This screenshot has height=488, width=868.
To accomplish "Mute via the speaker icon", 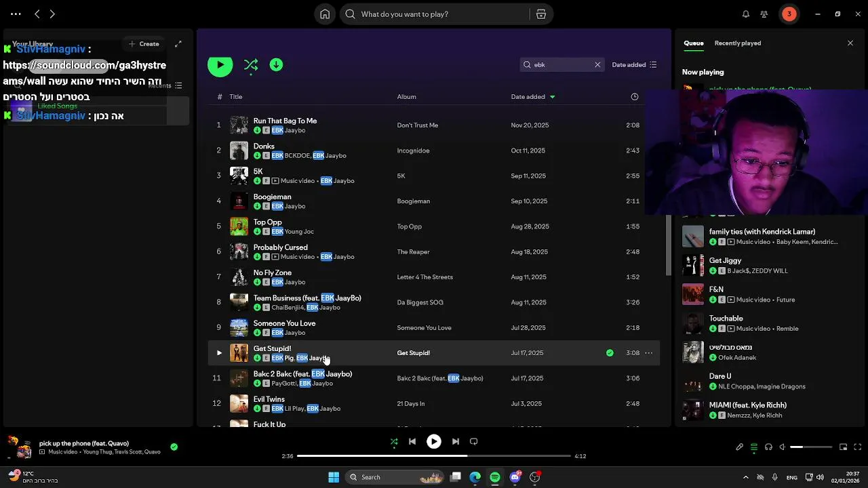I will pos(783,447).
